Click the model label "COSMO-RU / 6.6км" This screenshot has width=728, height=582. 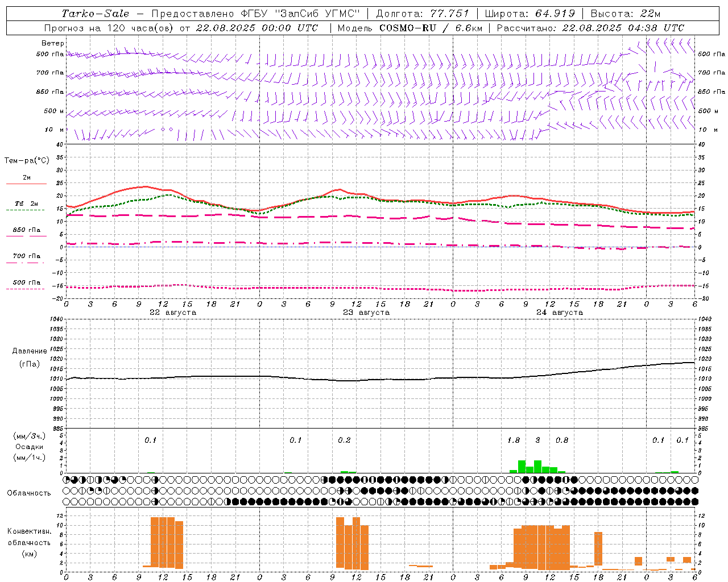[431, 28]
